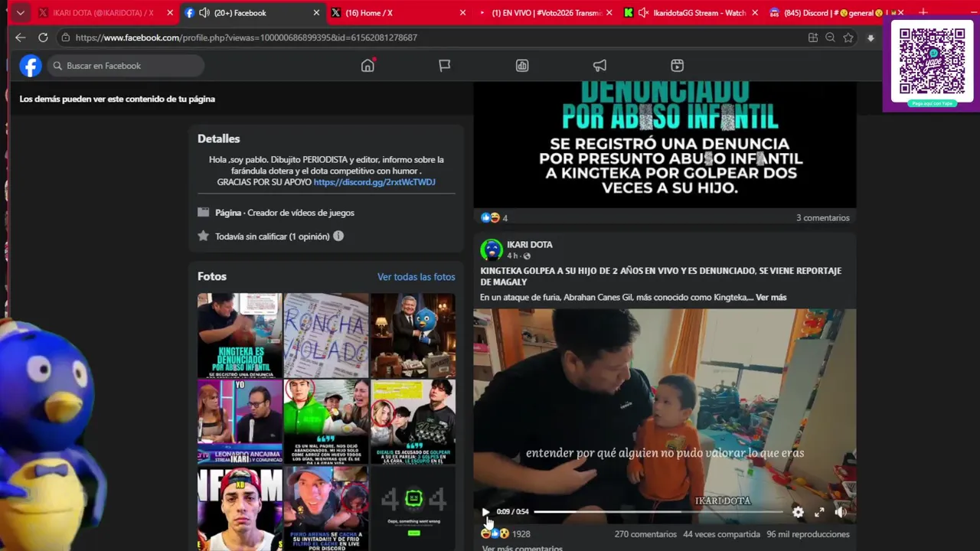Click the Facebook logo icon
The width and height of the screenshot is (980, 551).
pos(31,66)
